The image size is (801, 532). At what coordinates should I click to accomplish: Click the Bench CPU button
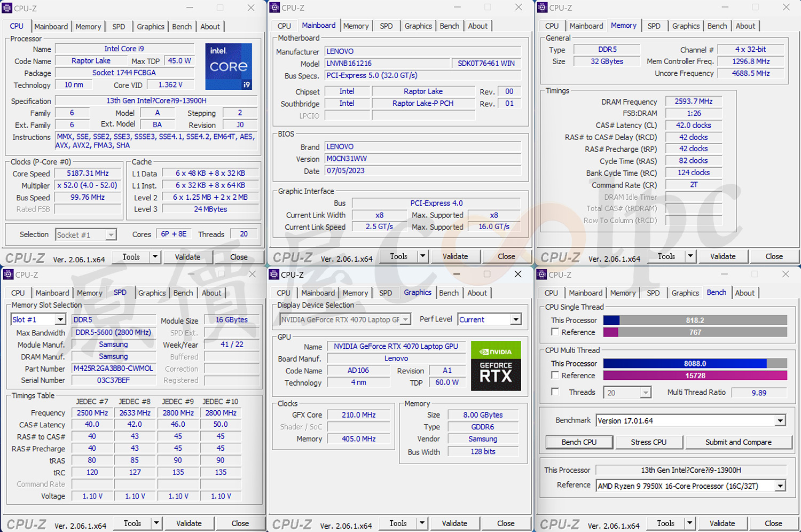[x=579, y=442]
